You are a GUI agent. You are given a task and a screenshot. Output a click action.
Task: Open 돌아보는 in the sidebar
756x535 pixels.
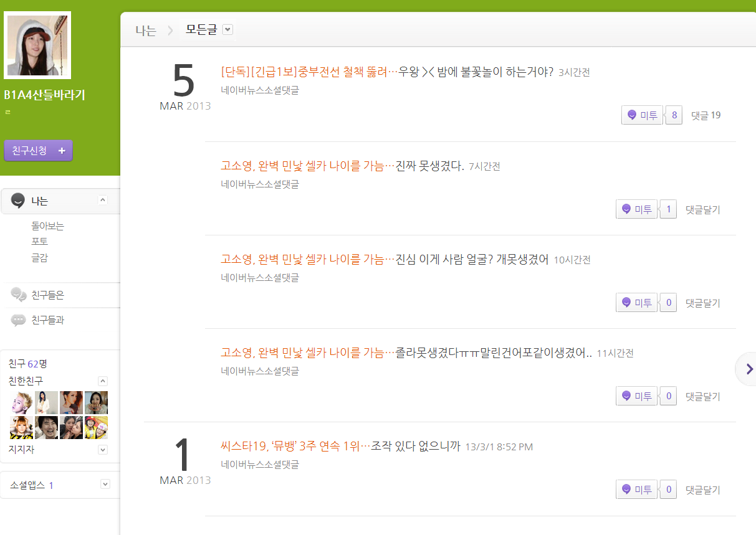48,225
